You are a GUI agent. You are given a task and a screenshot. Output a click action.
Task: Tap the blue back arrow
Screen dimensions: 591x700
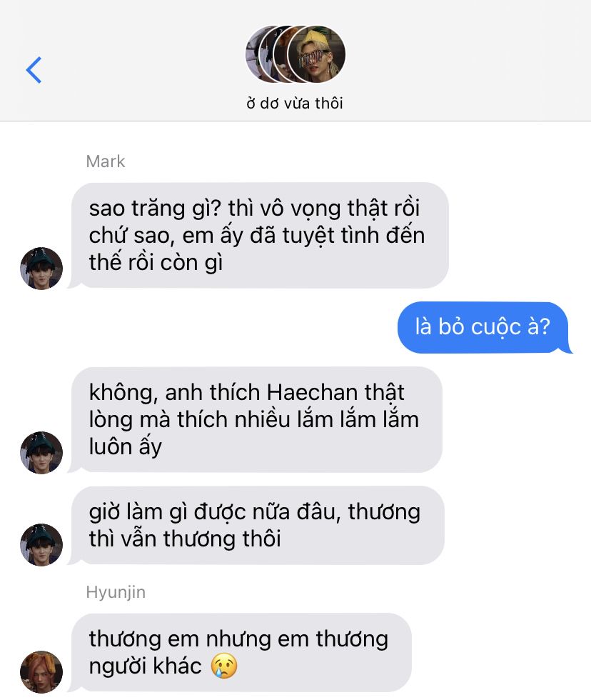(x=34, y=70)
